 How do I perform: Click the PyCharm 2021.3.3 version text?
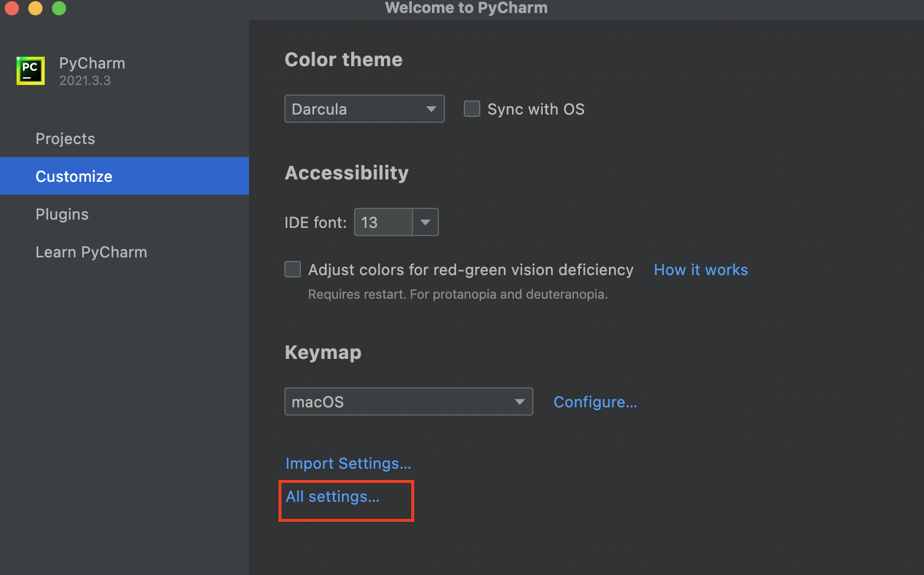pos(85,80)
